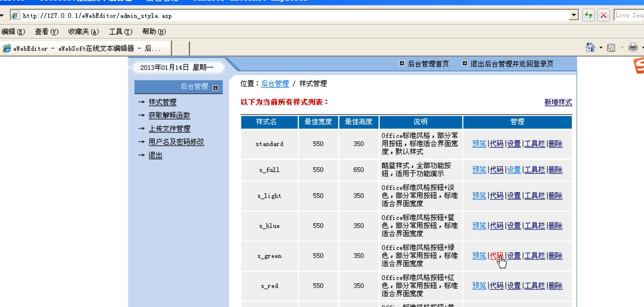This screenshot has width=644, height=307.
Task: Click the 新增样式 link
Action: [558, 102]
